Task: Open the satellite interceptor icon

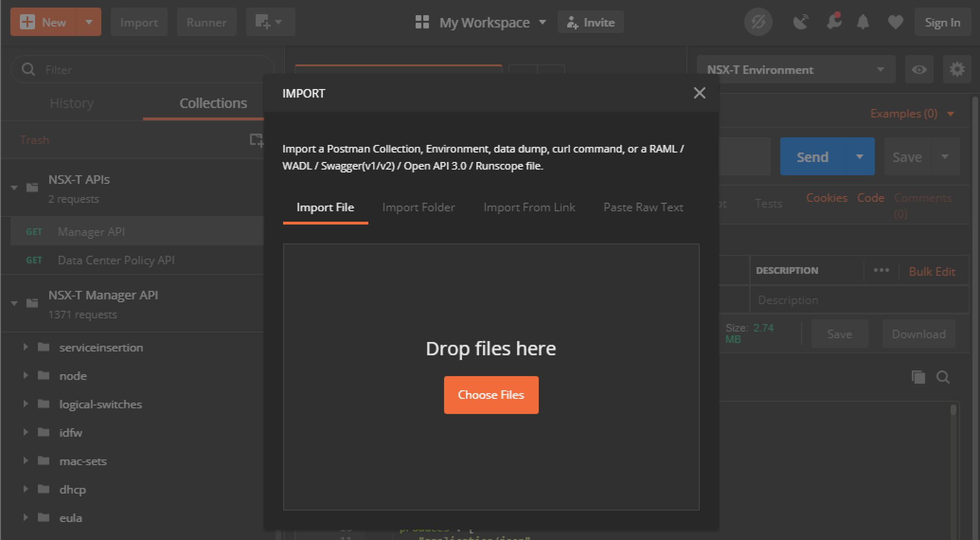Action: (800, 22)
